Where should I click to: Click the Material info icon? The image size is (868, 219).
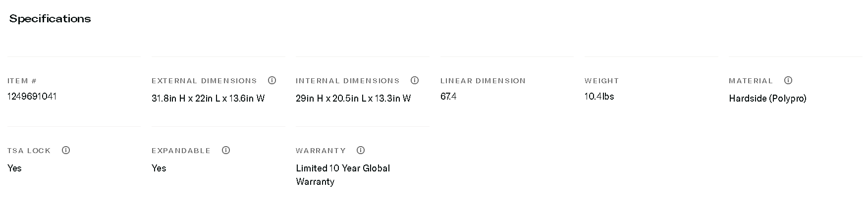pyautogui.click(x=788, y=80)
